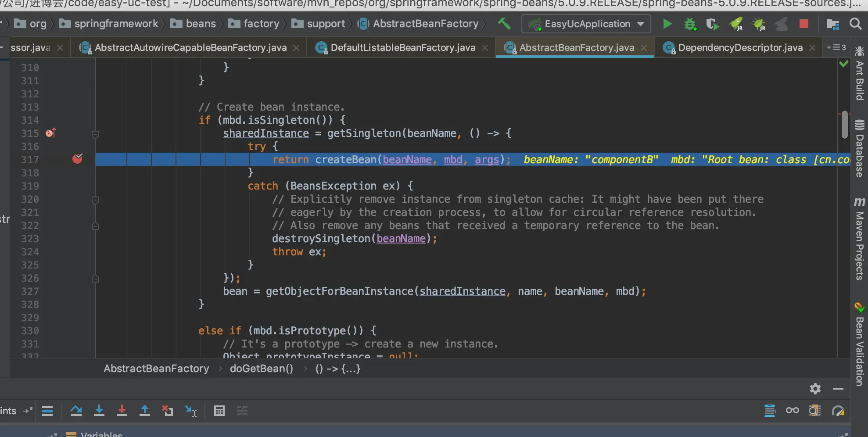
Task: Close the DependencyDescriptor.java tab
Action: click(x=812, y=48)
